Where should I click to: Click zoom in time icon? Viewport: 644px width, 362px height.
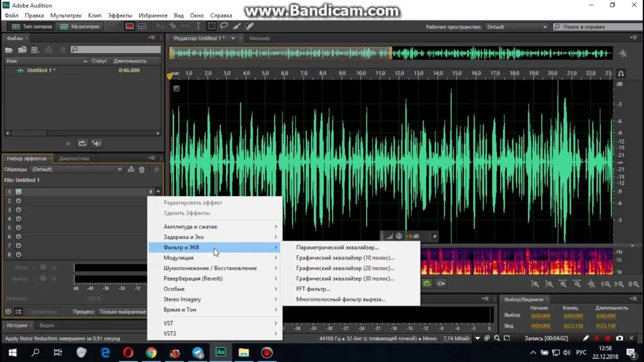pyautogui.click(x=563, y=284)
